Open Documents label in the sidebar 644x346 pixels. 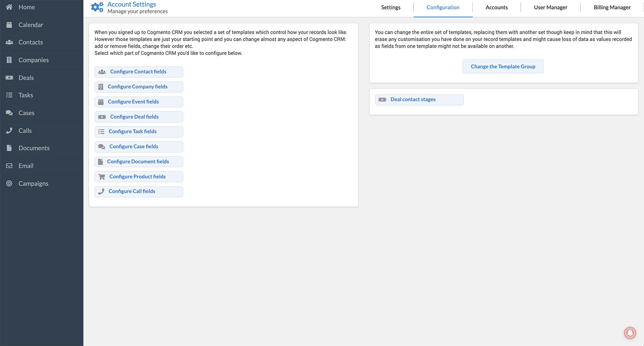tap(34, 148)
